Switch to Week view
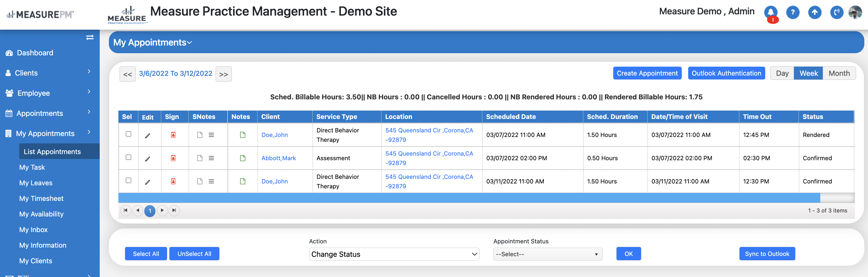 click(x=808, y=73)
